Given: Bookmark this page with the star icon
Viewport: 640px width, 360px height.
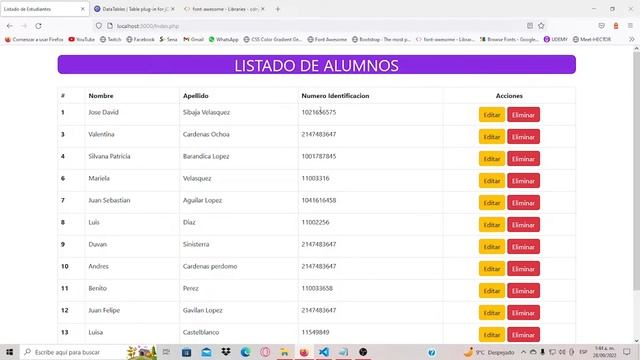Looking at the screenshot, I should (541, 26).
